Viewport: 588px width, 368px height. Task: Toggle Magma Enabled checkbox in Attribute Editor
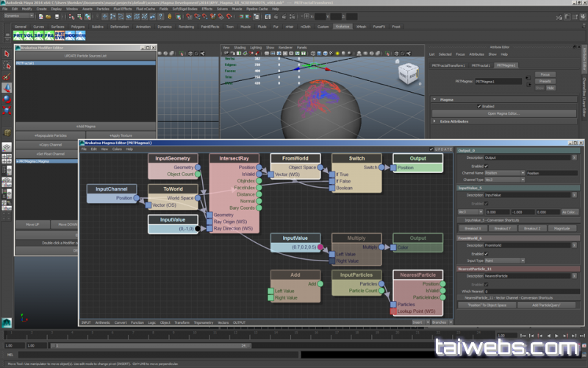click(x=478, y=106)
